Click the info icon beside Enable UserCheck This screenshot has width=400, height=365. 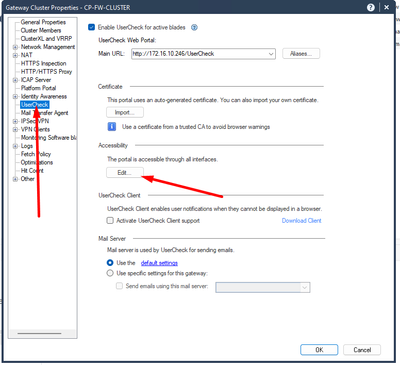[194, 28]
